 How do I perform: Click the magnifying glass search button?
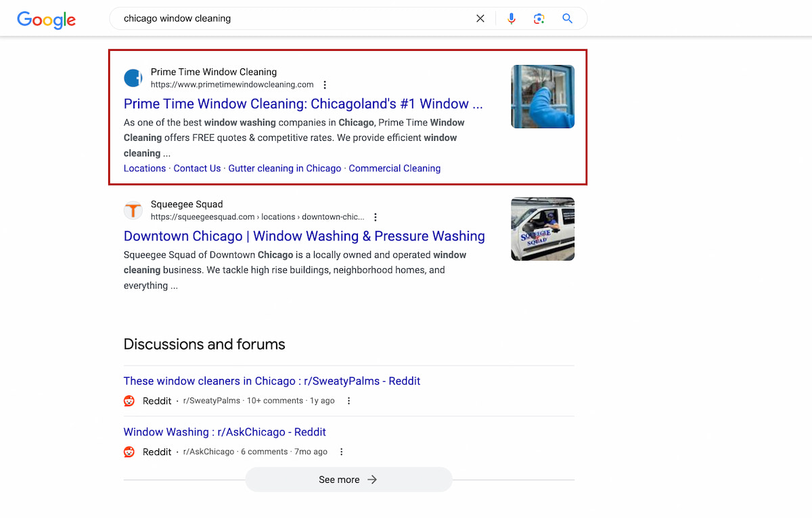(x=567, y=19)
